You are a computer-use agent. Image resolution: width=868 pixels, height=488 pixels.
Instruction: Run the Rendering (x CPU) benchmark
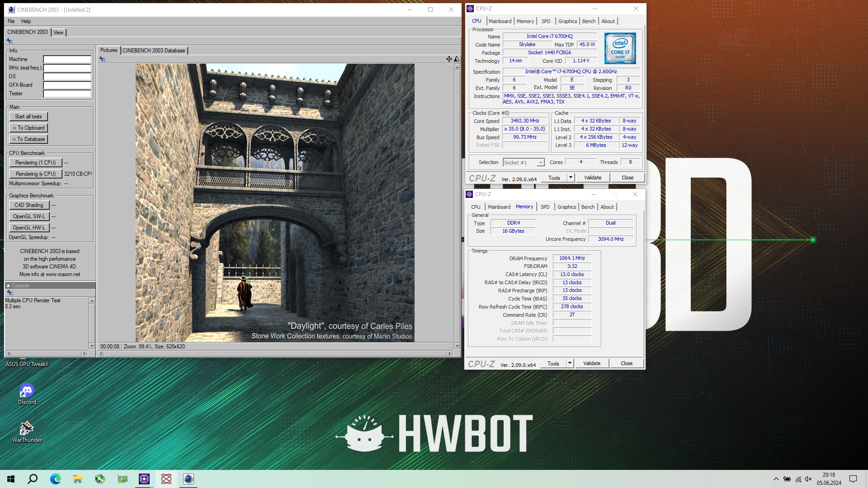tap(36, 174)
